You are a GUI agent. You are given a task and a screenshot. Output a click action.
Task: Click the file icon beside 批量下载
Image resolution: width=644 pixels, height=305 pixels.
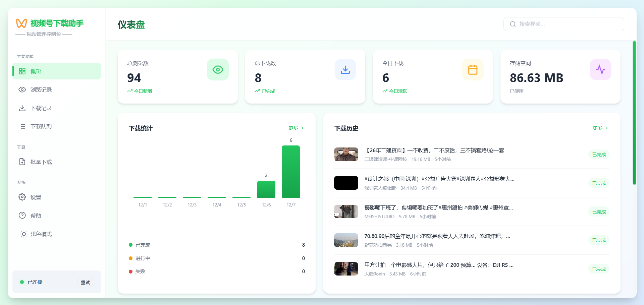(22, 162)
